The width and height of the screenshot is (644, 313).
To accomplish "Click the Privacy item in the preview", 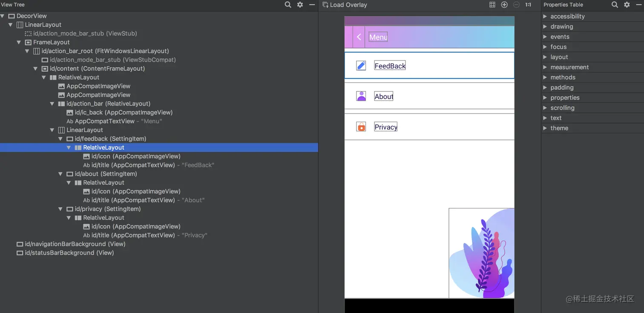I will 385,127.
